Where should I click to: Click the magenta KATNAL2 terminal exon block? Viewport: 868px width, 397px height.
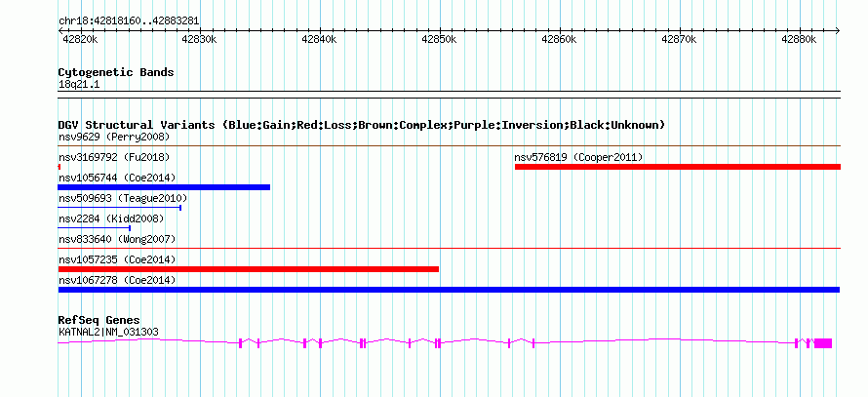point(823,343)
